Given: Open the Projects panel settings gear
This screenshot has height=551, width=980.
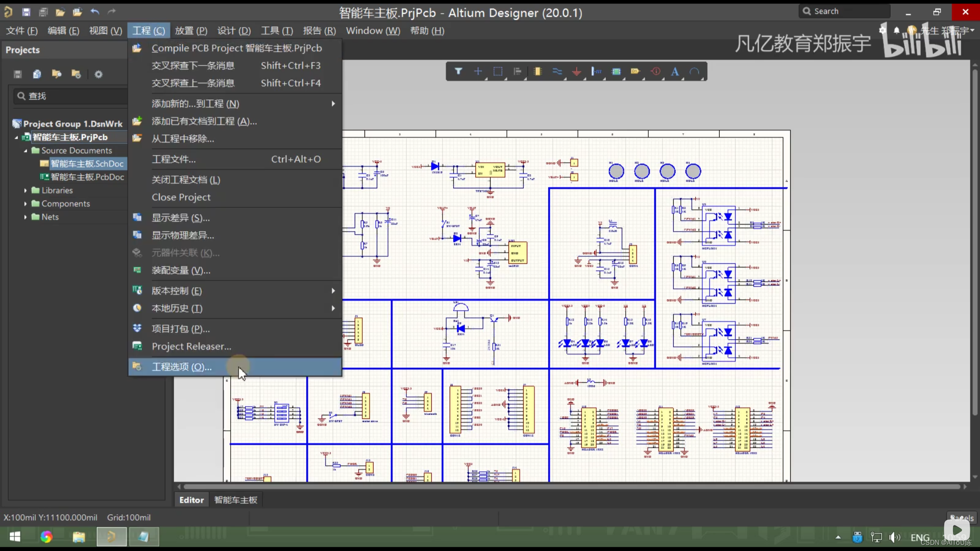Looking at the screenshot, I should pyautogui.click(x=99, y=74).
